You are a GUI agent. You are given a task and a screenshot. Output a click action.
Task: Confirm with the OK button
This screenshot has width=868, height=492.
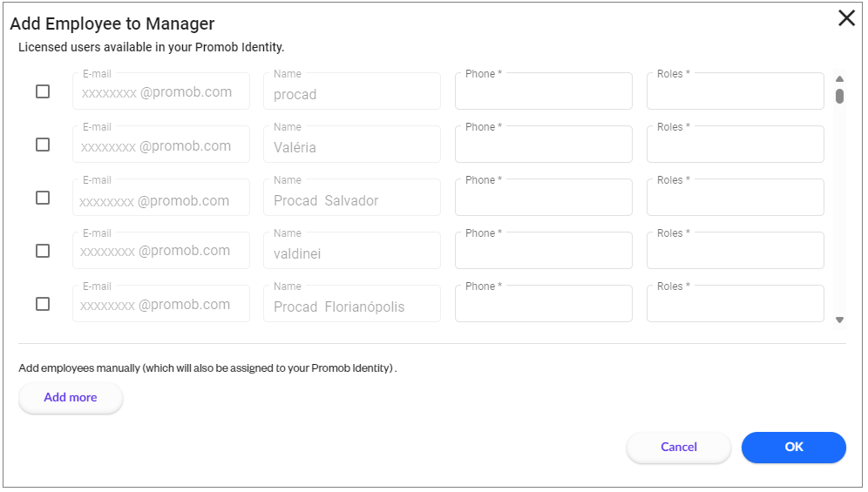[793, 447]
